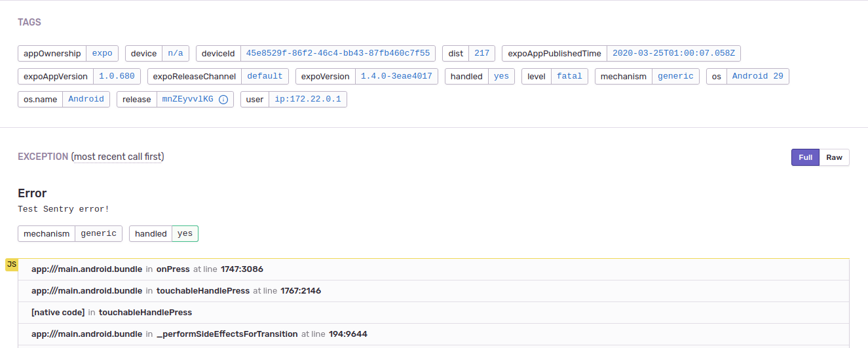
Task: Click the expoReleaseChannel tag key
Action: tap(195, 77)
